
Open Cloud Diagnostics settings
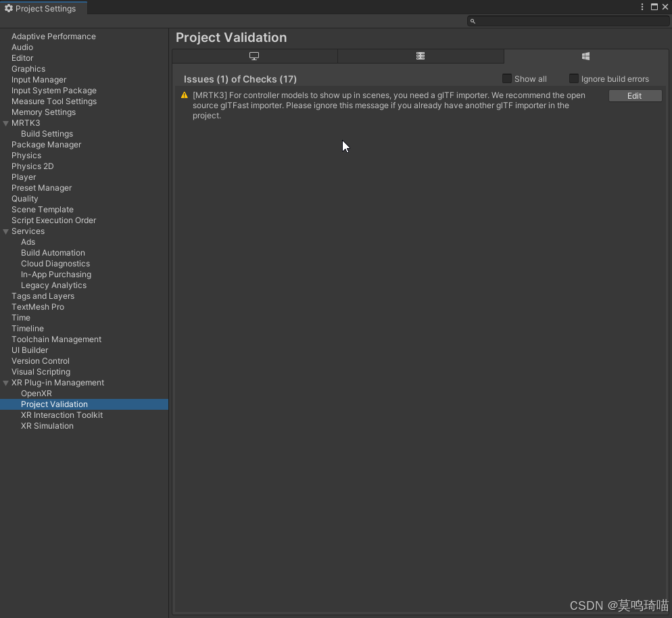55,264
